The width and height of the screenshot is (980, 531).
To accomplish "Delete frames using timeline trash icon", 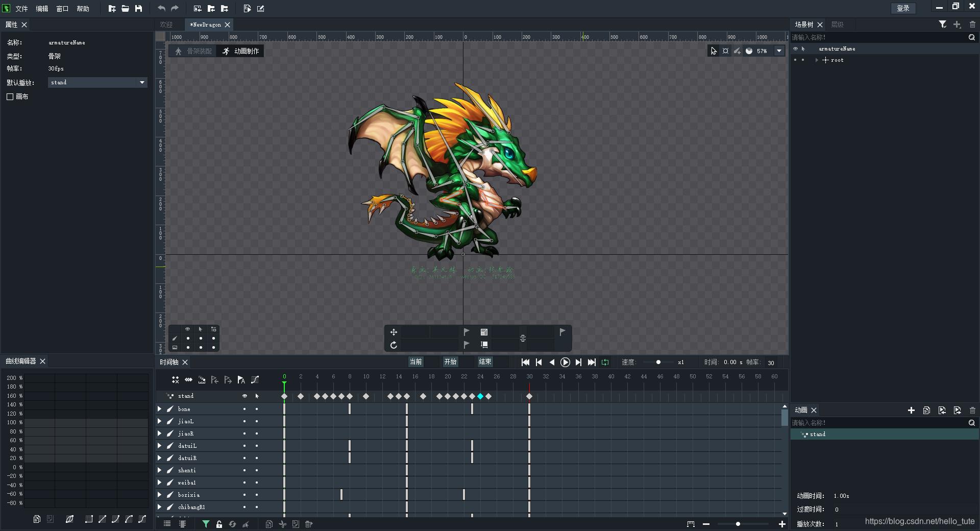I will pos(309,524).
